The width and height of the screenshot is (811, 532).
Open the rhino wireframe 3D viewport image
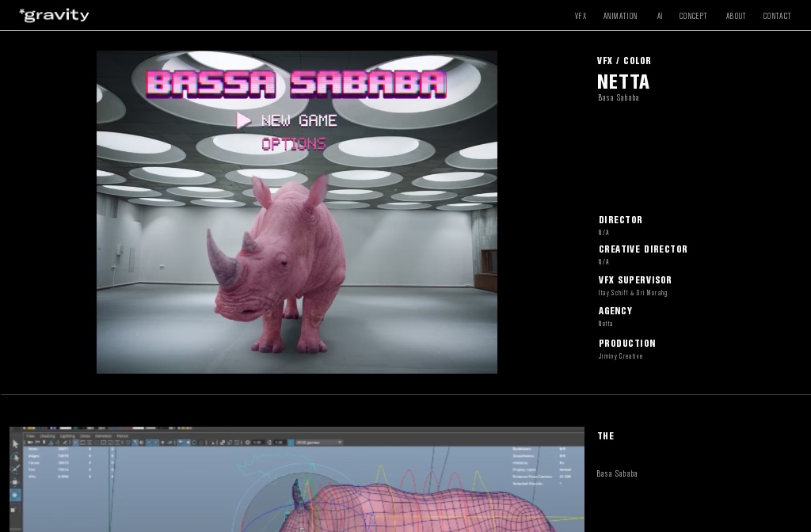click(x=297, y=479)
